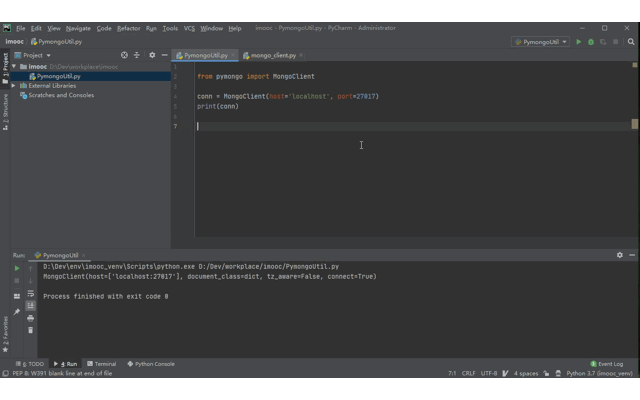640x400 pixels.
Task: Run PymongoUtil with the green toolbar Run button
Action: [578, 42]
